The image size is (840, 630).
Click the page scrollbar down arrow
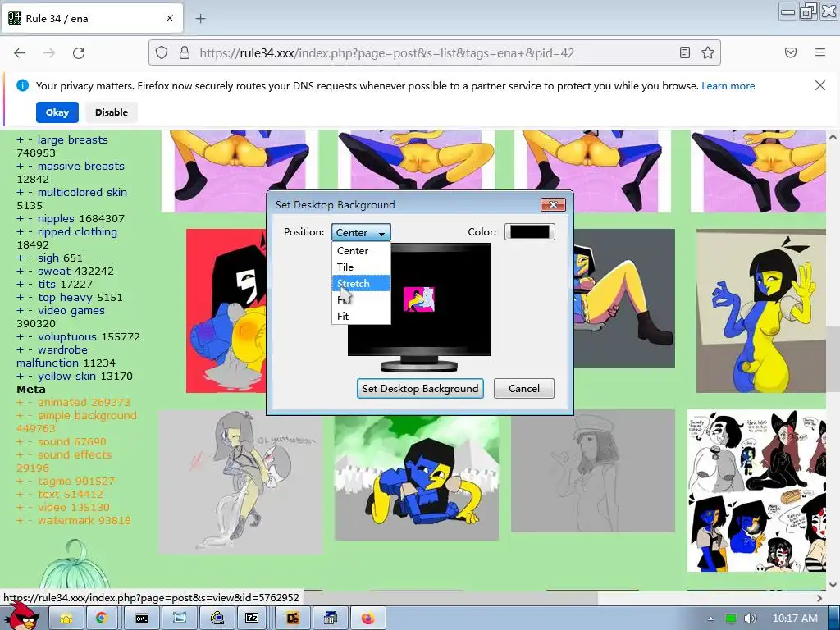coord(833,585)
